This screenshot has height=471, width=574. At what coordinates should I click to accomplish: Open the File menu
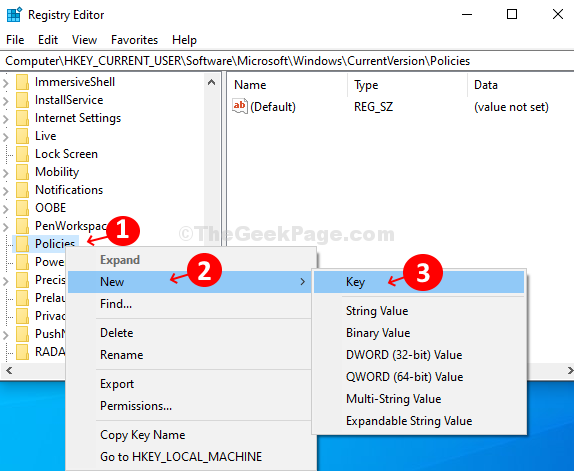[15, 40]
